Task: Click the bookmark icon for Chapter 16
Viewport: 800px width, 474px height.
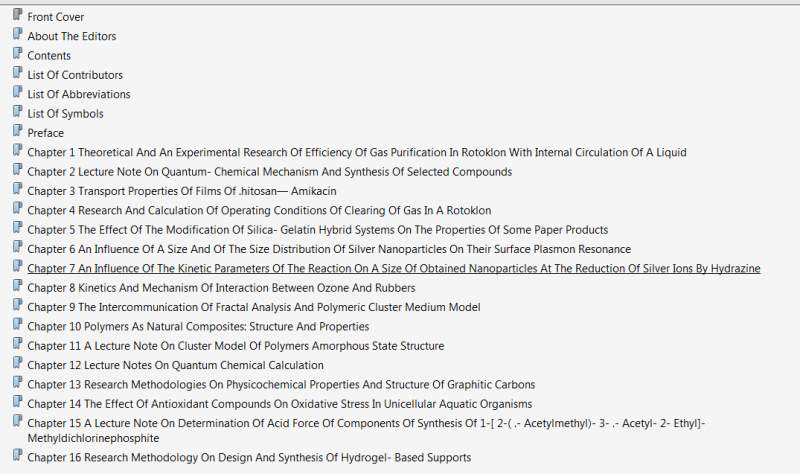Action: click(17, 456)
